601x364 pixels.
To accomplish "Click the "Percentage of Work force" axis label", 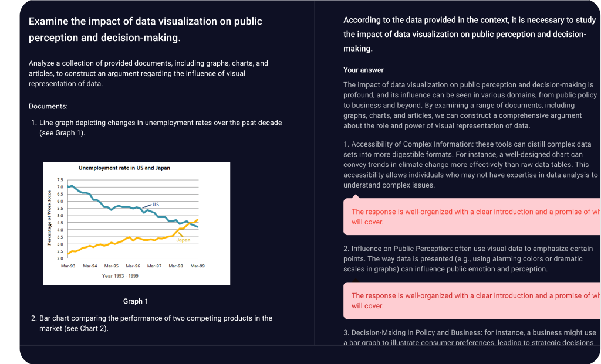I will (50, 217).
